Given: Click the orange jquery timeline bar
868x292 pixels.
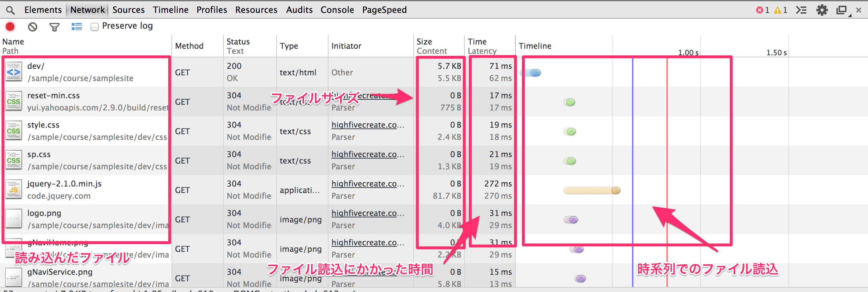Looking at the screenshot, I should pos(592,190).
